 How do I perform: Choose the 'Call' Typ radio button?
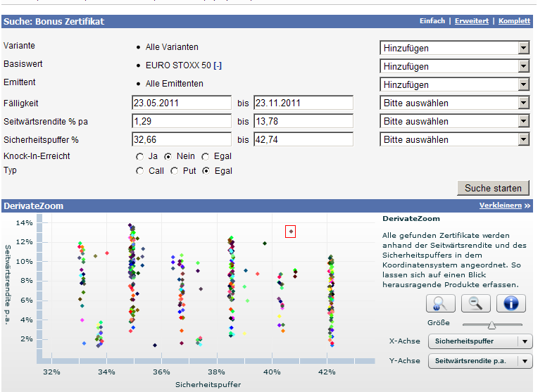click(x=139, y=171)
